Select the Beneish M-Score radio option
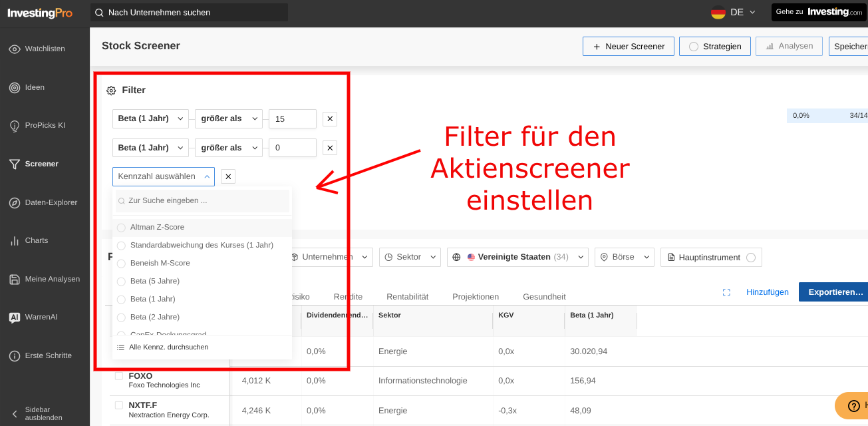This screenshot has width=868, height=426. [121, 264]
